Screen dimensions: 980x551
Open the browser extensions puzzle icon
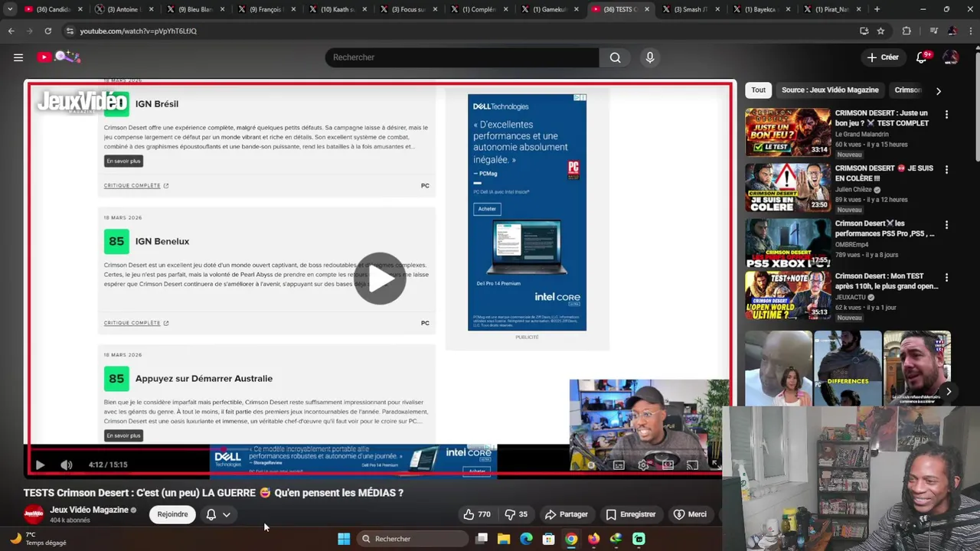pos(906,31)
